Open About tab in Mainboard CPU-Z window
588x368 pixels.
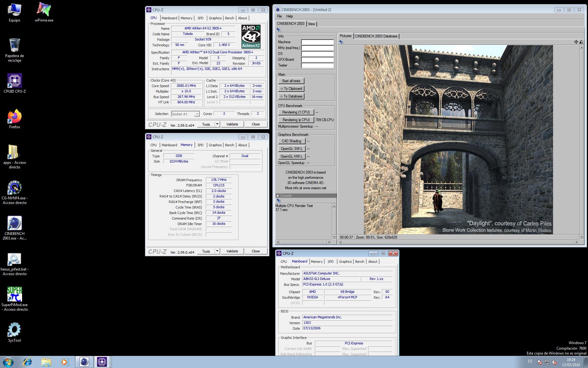pos(373,262)
